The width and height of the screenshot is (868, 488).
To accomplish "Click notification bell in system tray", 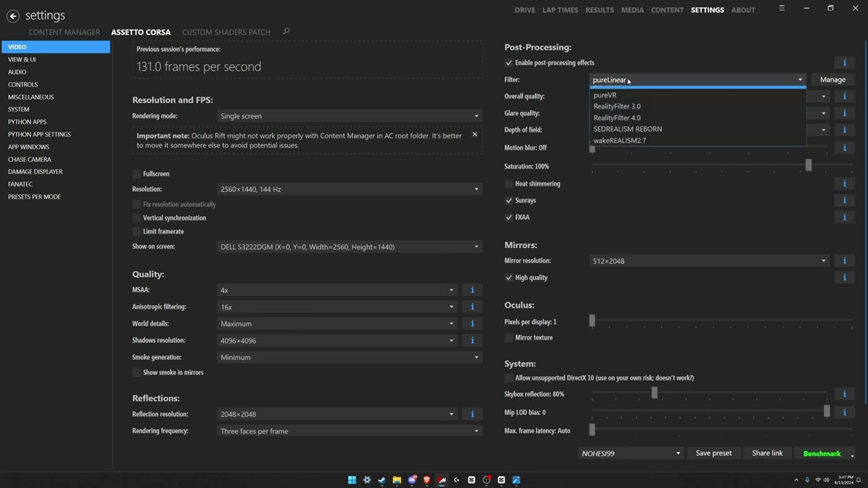I will (858, 480).
